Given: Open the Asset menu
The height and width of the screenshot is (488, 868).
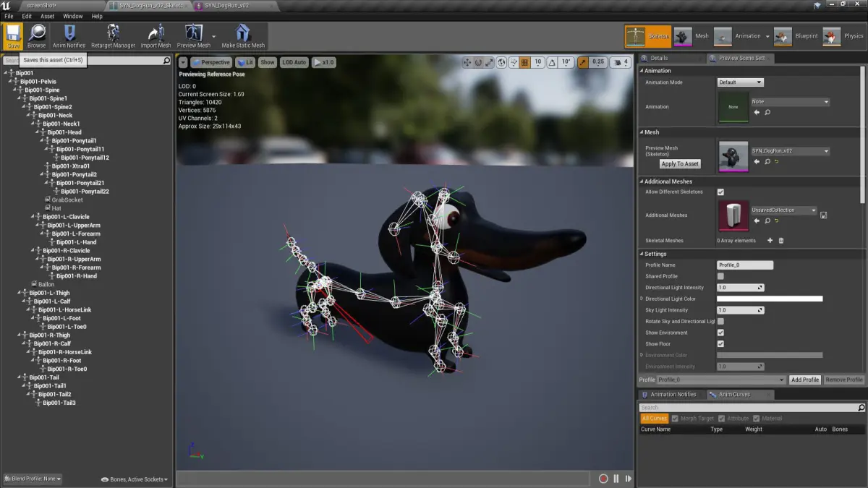Looking at the screenshot, I should [48, 16].
